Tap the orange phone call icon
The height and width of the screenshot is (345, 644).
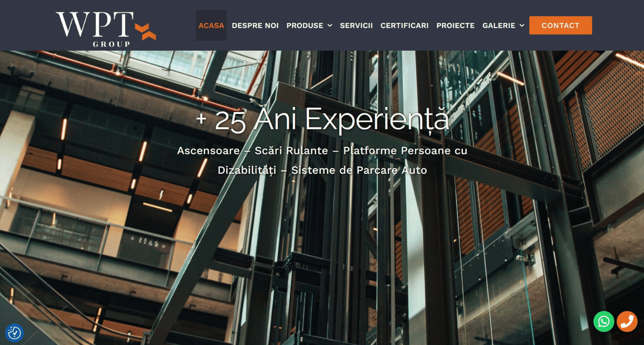(627, 321)
